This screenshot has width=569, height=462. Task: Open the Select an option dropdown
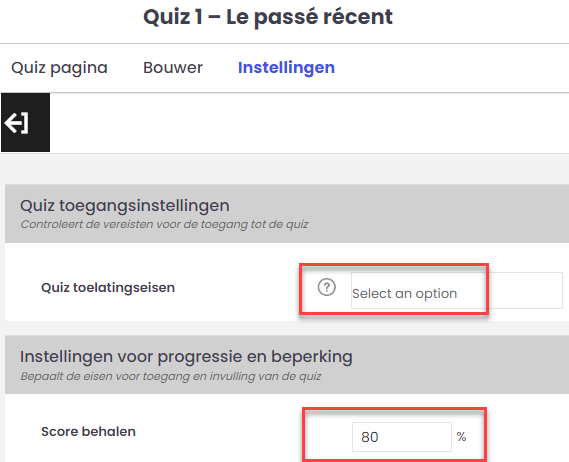point(457,290)
